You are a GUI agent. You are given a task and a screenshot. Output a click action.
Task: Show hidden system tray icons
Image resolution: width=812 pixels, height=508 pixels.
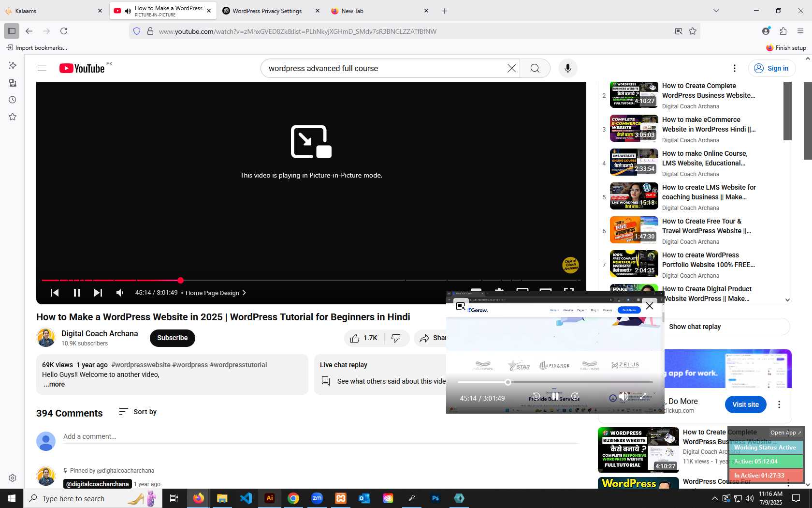714,498
